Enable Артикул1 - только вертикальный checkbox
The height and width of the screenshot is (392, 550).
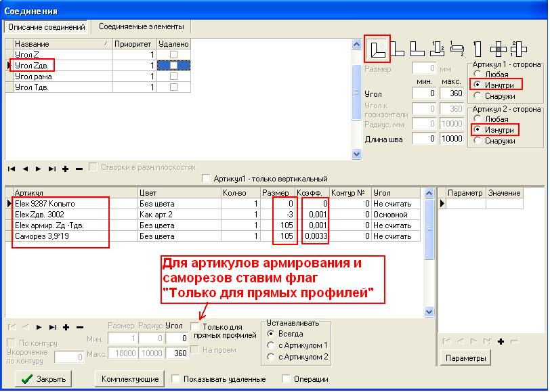[207, 179]
